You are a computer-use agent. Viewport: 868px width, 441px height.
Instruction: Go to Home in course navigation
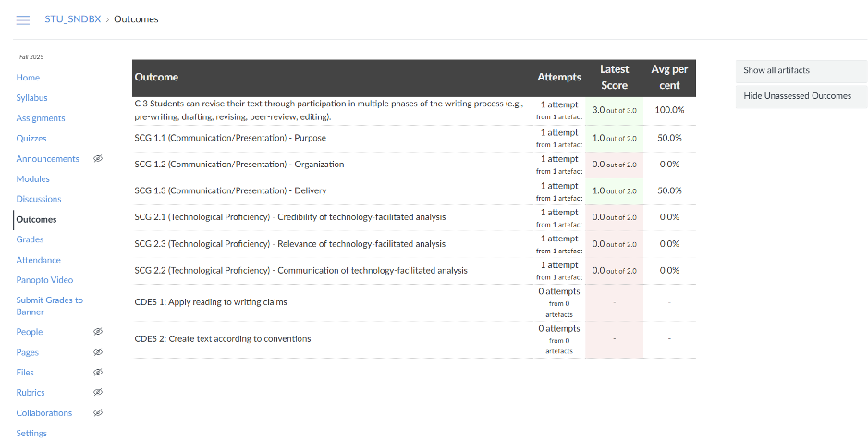(28, 78)
